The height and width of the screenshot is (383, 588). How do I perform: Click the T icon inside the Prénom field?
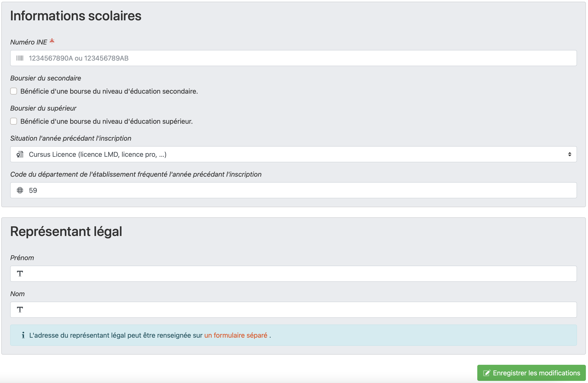click(20, 274)
